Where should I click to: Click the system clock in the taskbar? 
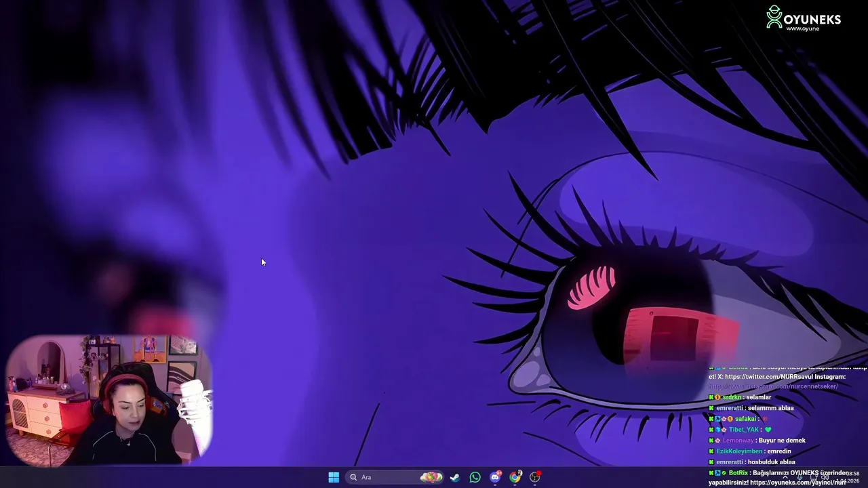pos(848,477)
